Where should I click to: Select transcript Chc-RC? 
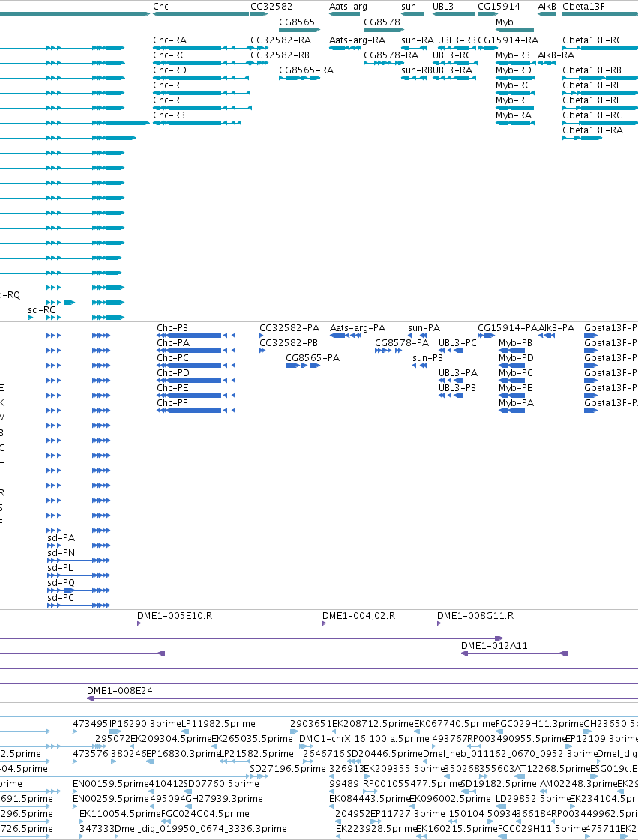(169, 55)
